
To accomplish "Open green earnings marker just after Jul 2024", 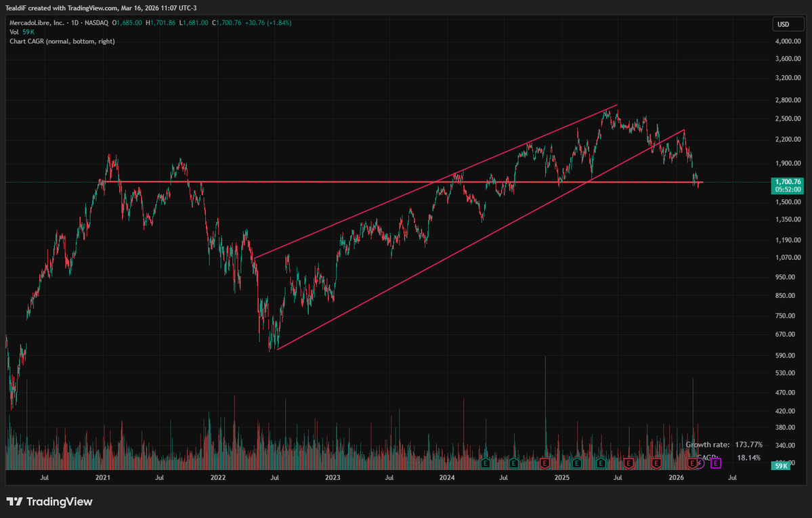I will tap(514, 463).
